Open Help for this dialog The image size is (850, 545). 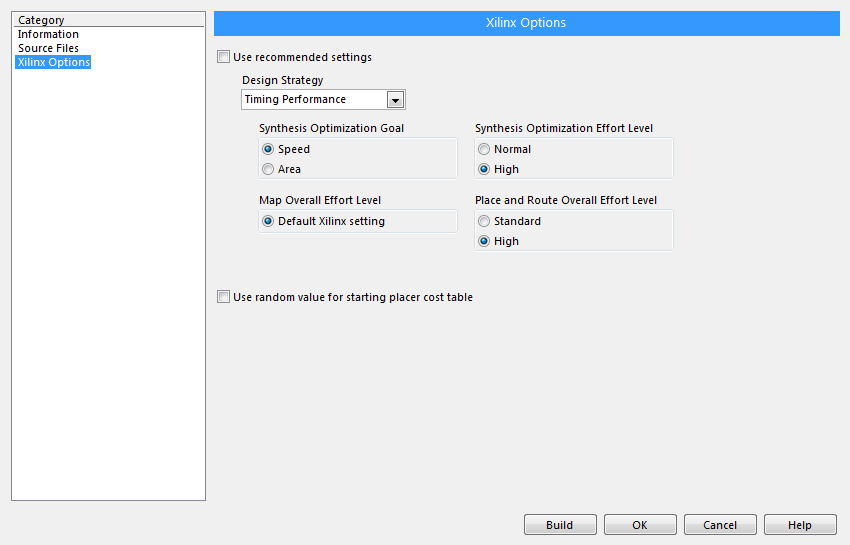800,525
